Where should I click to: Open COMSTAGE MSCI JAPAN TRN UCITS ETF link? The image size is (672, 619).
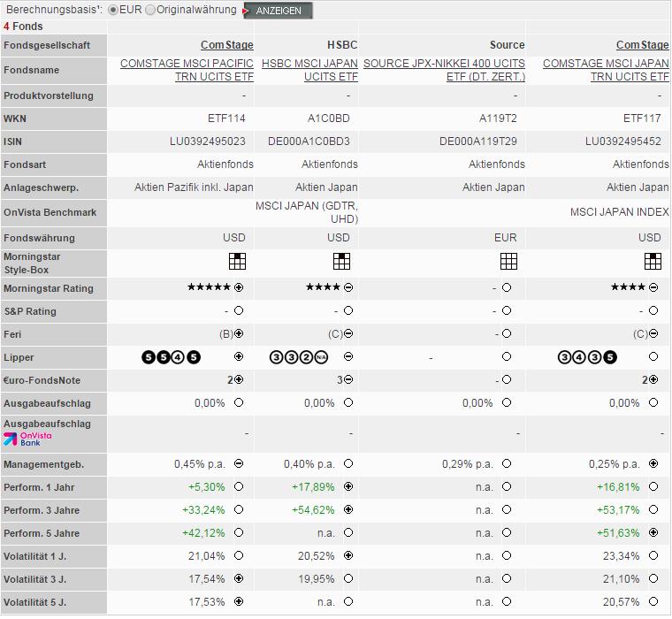tap(606, 70)
